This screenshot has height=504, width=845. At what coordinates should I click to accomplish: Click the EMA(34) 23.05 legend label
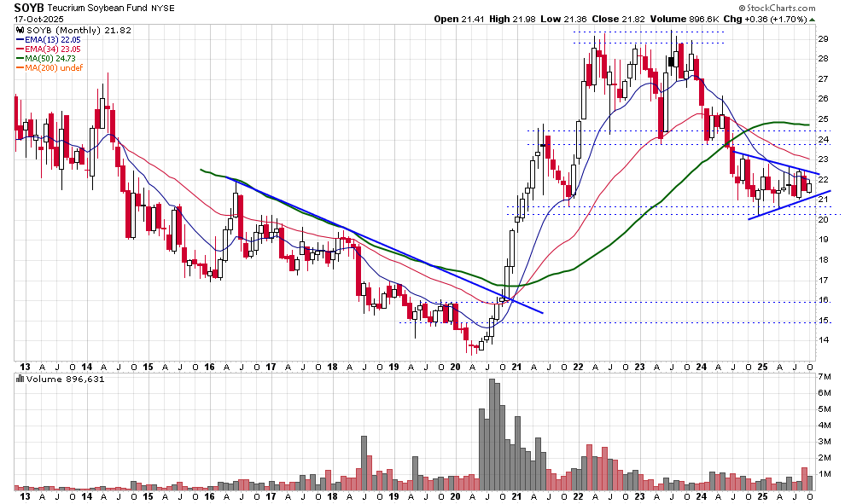pyautogui.click(x=53, y=49)
